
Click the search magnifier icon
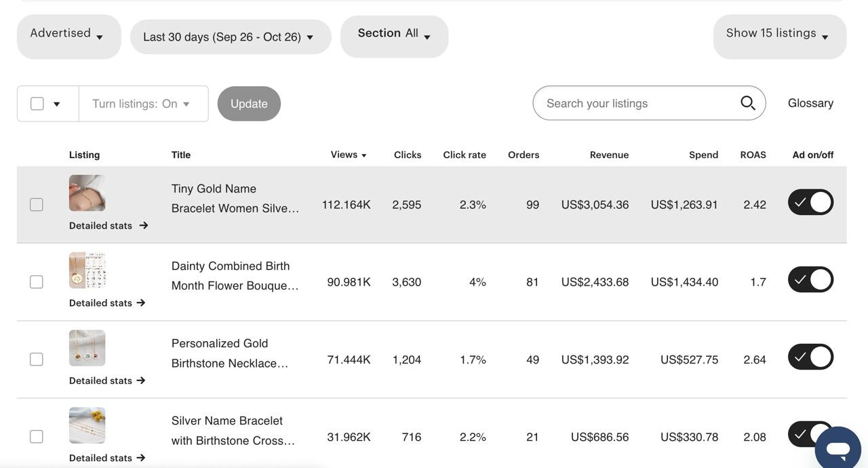tap(747, 103)
